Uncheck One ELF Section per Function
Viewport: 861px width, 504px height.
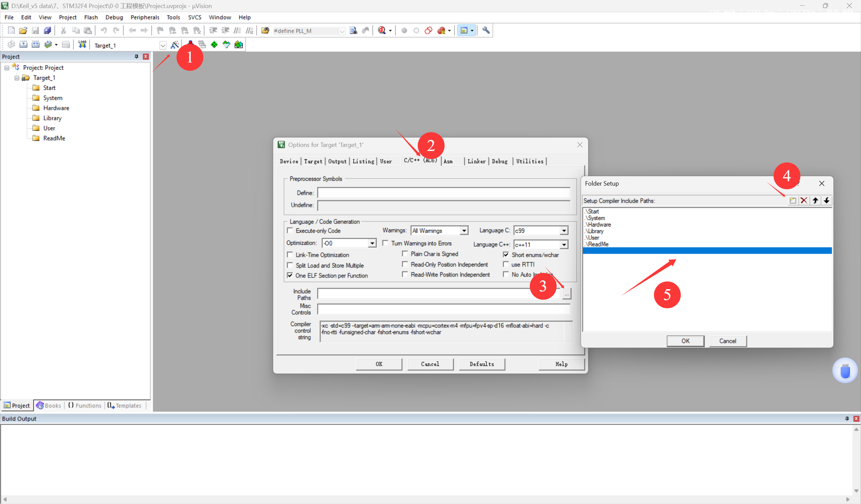click(x=290, y=276)
